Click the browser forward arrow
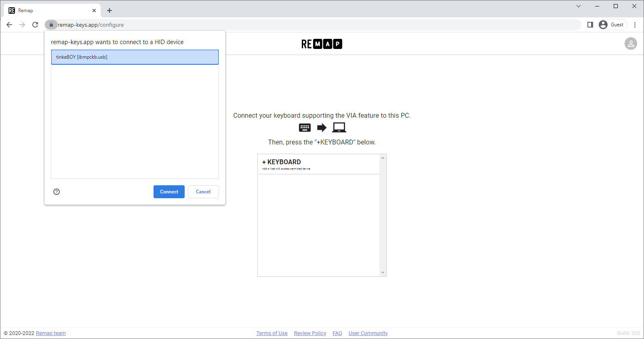644x339 pixels. coord(22,25)
